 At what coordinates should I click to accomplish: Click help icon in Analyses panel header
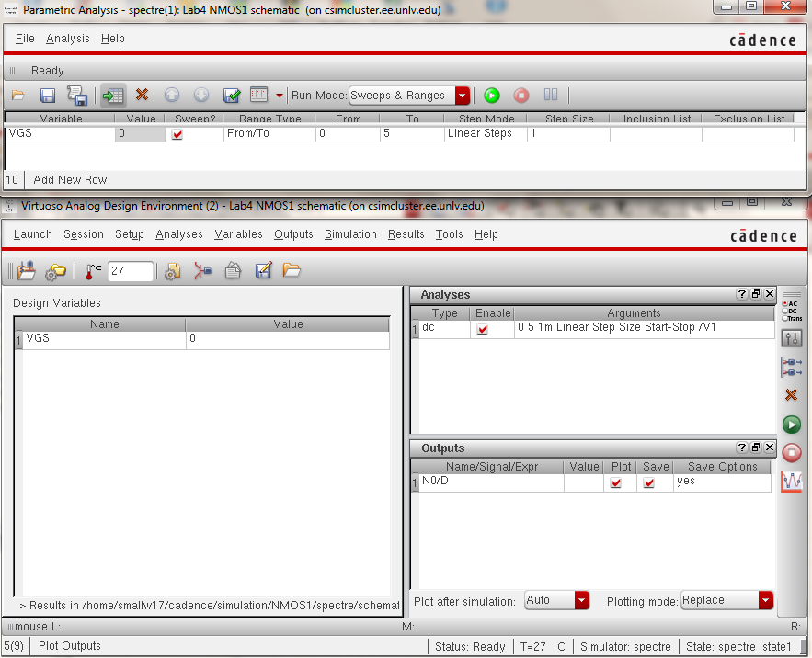tap(741, 294)
